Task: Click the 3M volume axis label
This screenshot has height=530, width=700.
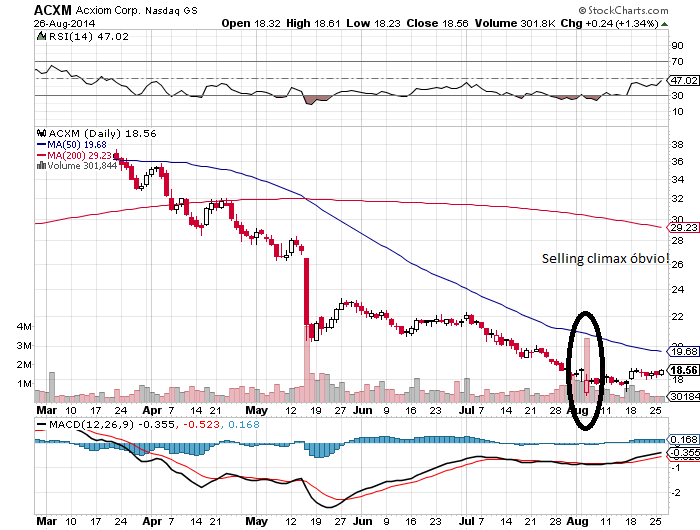Action: pyautogui.click(x=25, y=346)
